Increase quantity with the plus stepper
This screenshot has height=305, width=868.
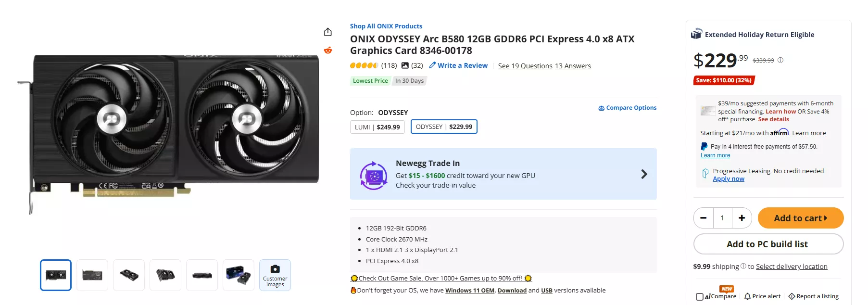pyautogui.click(x=742, y=218)
